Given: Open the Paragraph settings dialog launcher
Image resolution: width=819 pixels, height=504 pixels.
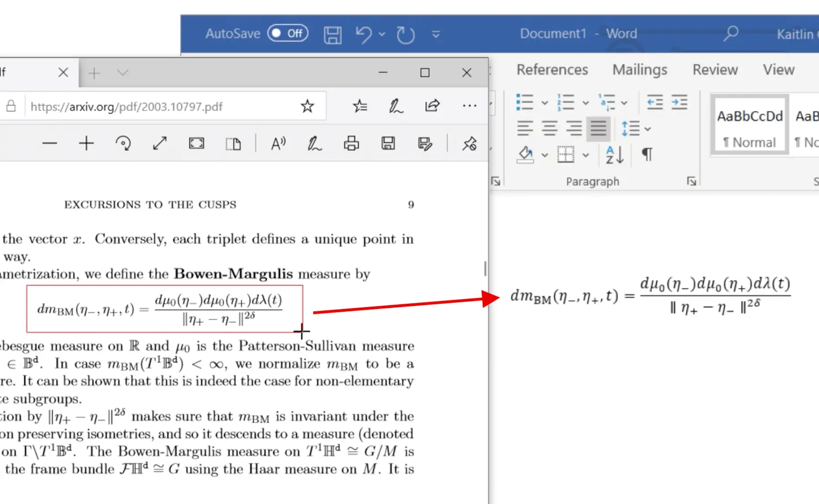Looking at the screenshot, I should [x=692, y=181].
